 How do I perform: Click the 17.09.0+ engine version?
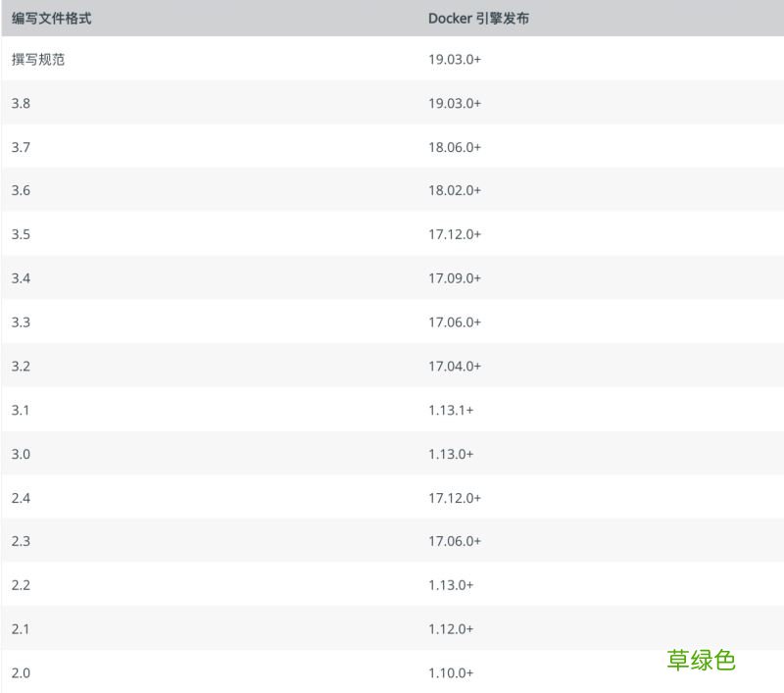(x=455, y=278)
